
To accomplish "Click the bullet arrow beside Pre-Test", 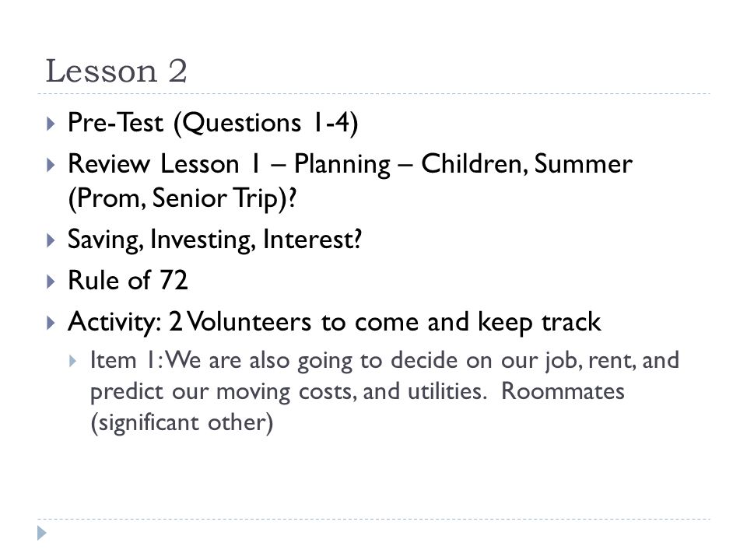I will tap(51, 124).
